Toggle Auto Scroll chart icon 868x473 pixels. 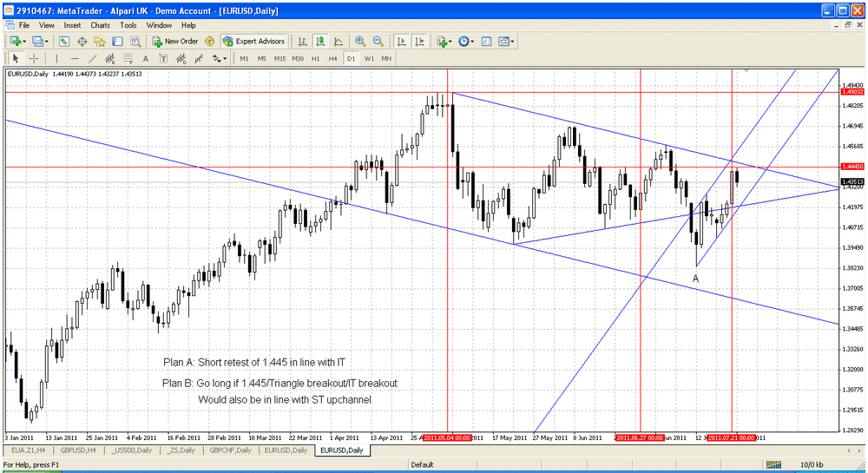[x=402, y=41]
